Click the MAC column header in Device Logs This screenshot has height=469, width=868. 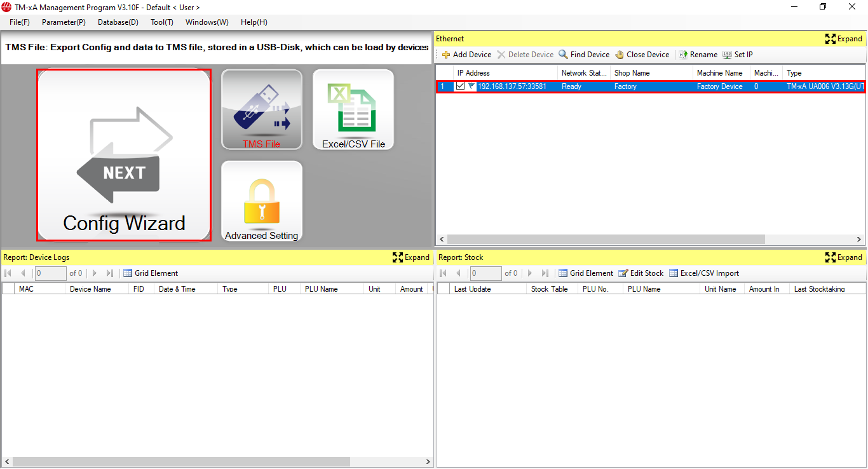[40, 289]
